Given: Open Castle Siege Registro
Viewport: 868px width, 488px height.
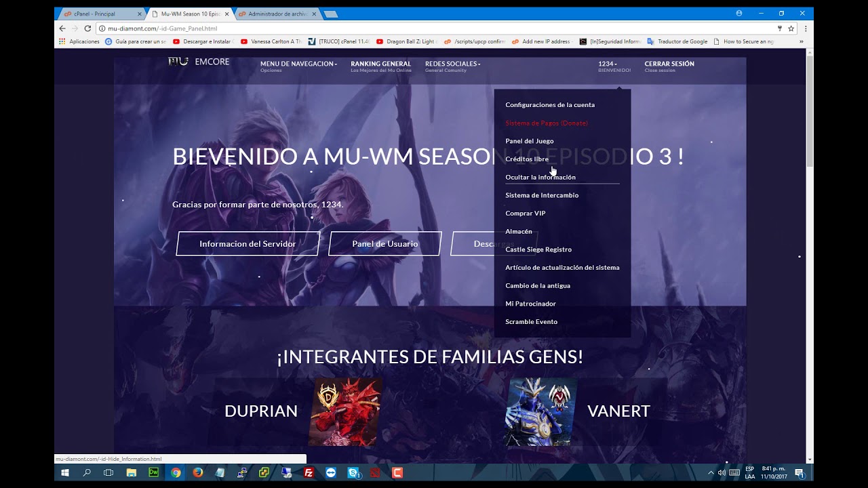Looking at the screenshot, I should [538, 249].
